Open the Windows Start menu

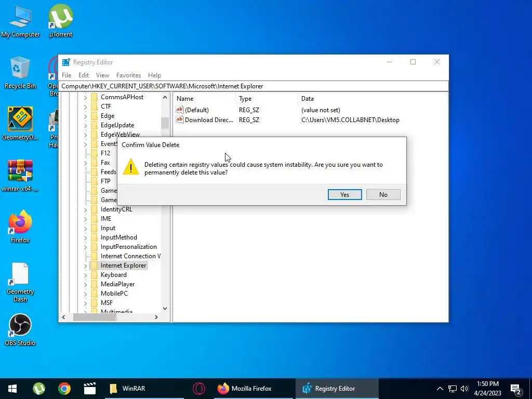click(12, 389)
